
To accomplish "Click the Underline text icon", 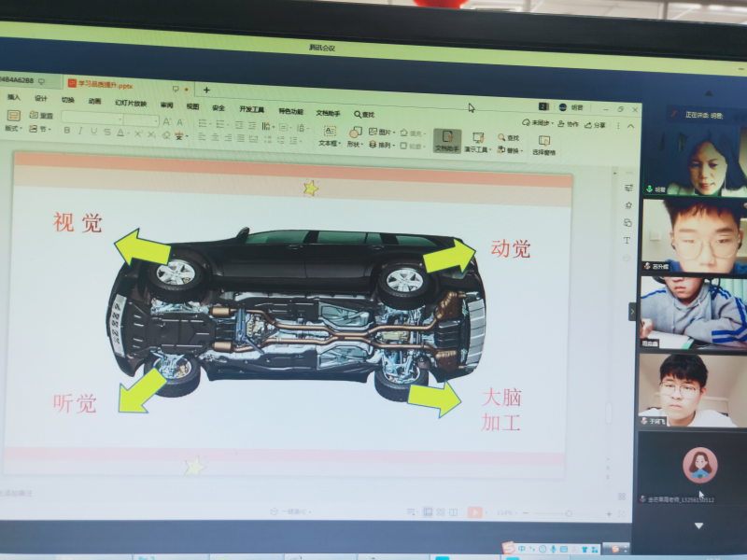I will tap(93, 133).
